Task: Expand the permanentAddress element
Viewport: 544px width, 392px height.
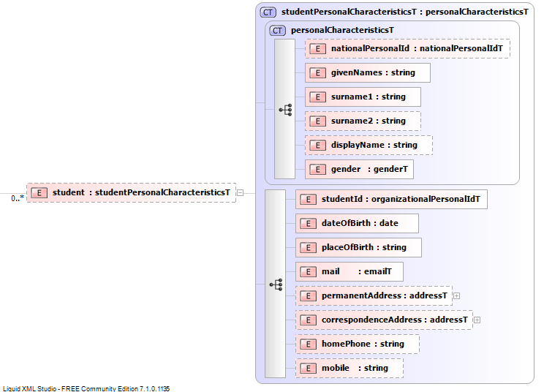Action: [457, 296]
